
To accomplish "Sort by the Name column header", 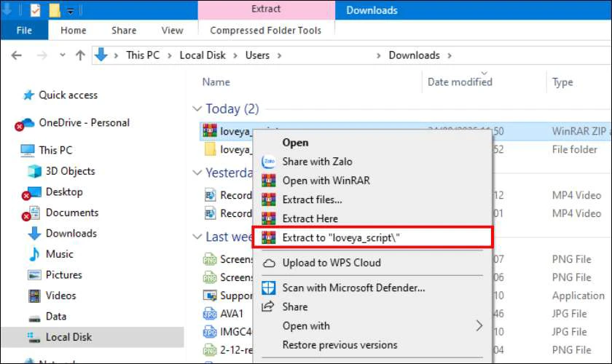I will [x=216, y=82].
